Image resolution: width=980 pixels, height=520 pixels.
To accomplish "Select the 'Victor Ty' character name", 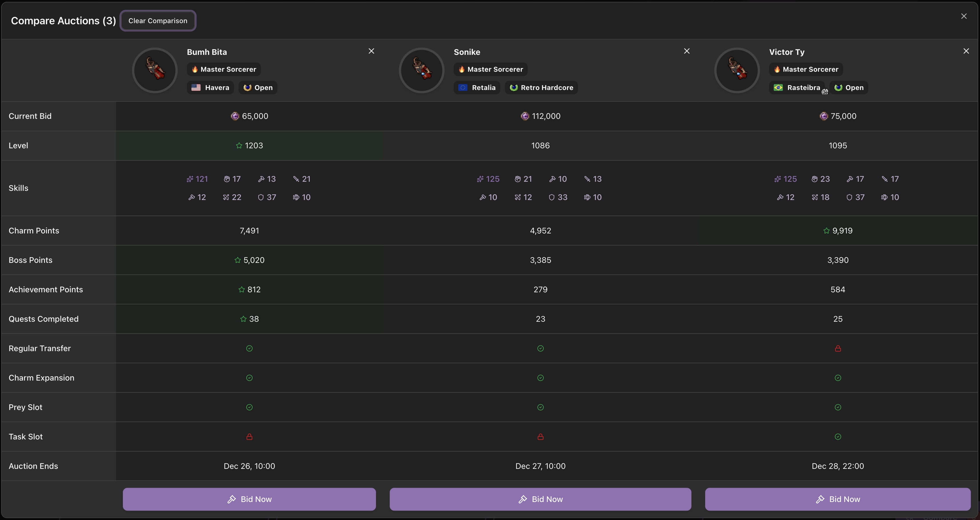I will click(x=787, y=52).
